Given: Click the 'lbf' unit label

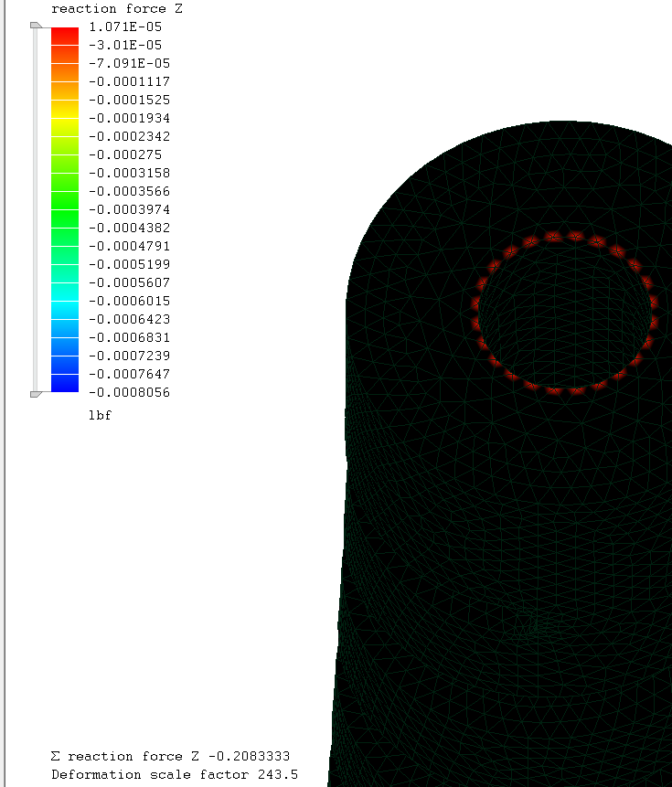Looking at the screenshot, I should (100, 415).
